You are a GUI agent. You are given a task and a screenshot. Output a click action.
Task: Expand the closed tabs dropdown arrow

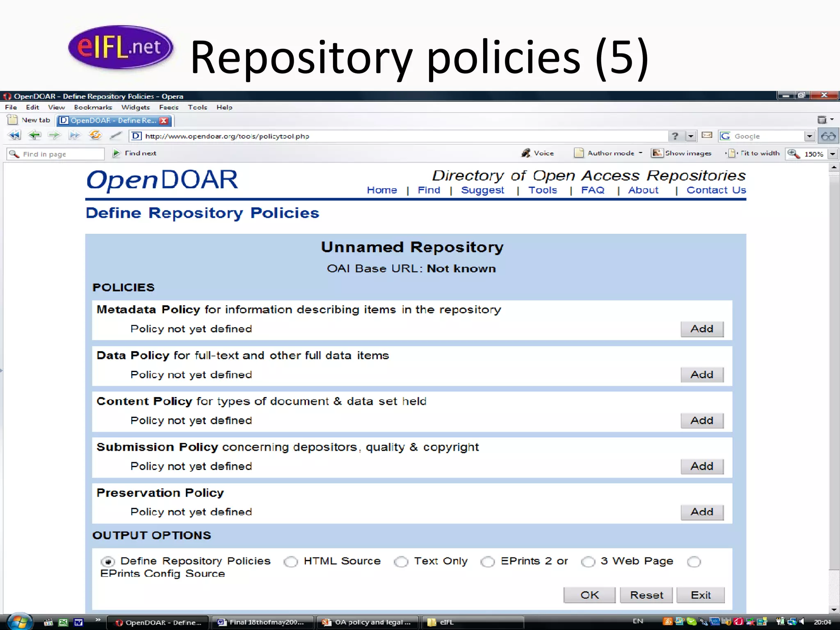(832, 119)
